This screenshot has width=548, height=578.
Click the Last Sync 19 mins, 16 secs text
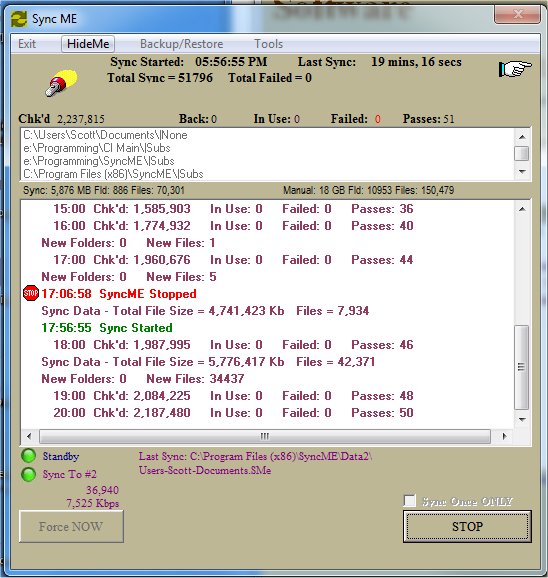pos(380,62)
